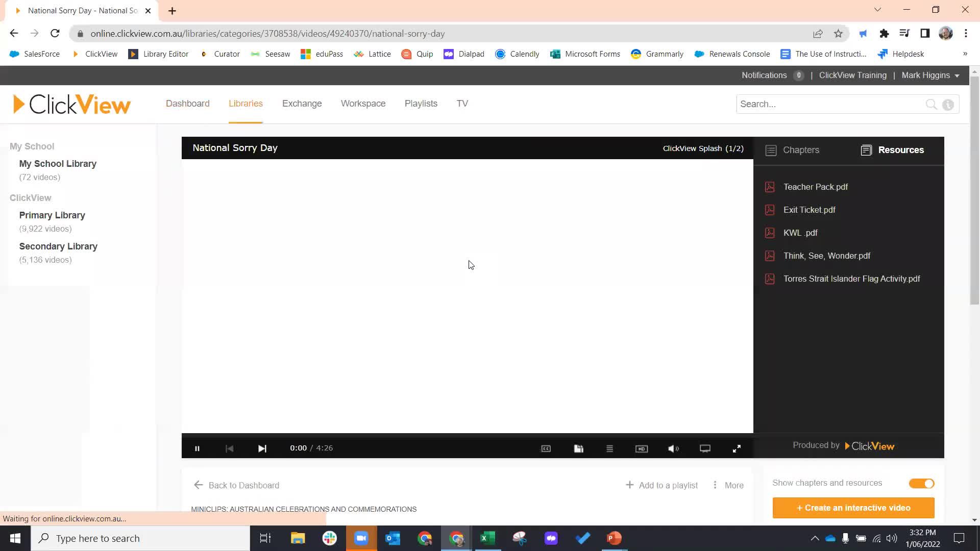Open the transcript list icon in the player
The width and height of the screenshot is (980, 551).
pyautogui.click(x=609, y=448)
